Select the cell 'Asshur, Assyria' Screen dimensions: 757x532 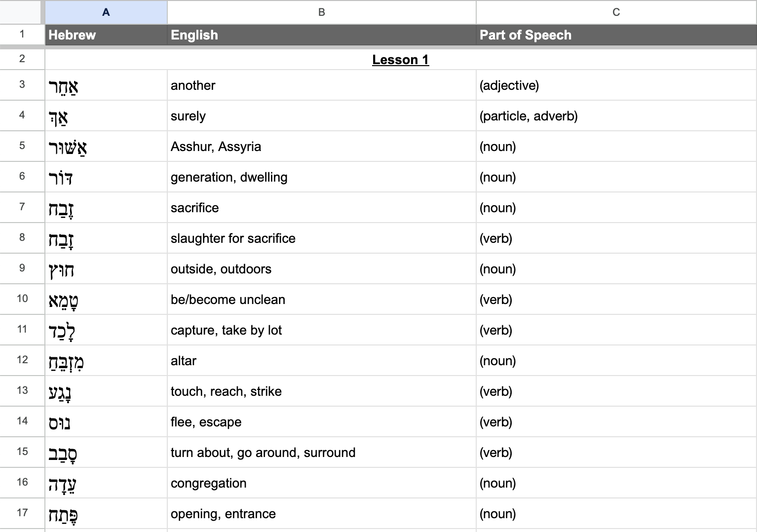322,147
